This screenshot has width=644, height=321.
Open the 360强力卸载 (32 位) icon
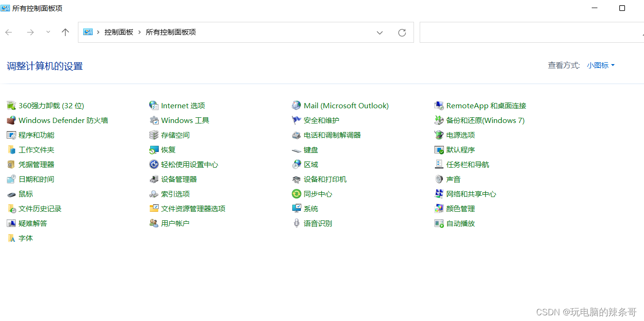pos(11,105)
